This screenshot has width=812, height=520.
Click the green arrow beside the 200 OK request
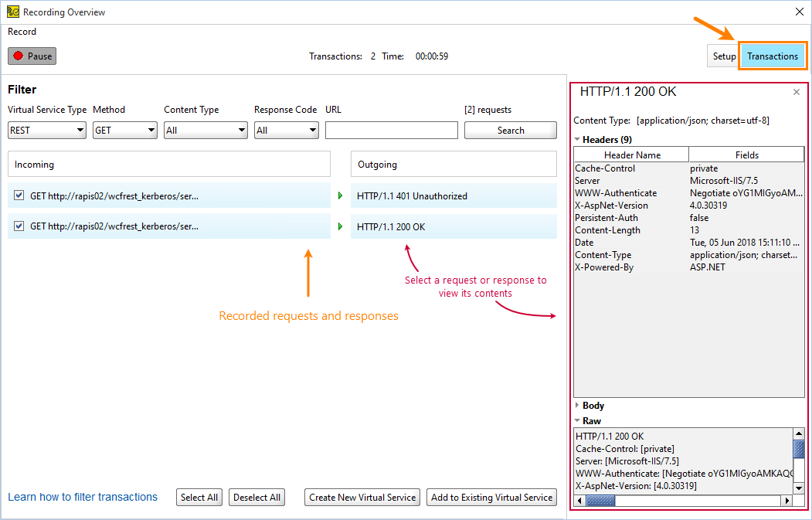click(339, 226)
